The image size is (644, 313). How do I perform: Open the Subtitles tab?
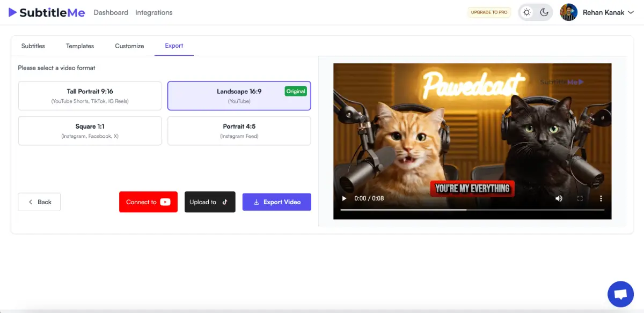click(33, 46)
